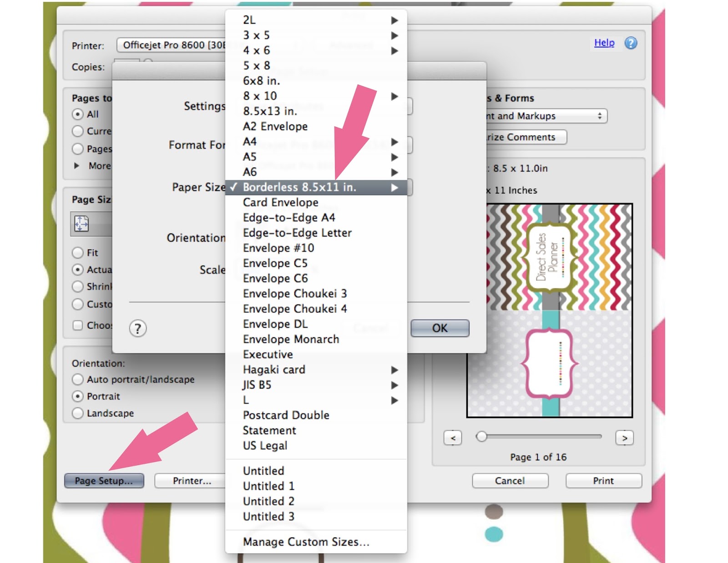Open submenu arrow for Borderless 8.5x11 in.
The height and width of the screenshot is (563, 728).
point(394,188)
